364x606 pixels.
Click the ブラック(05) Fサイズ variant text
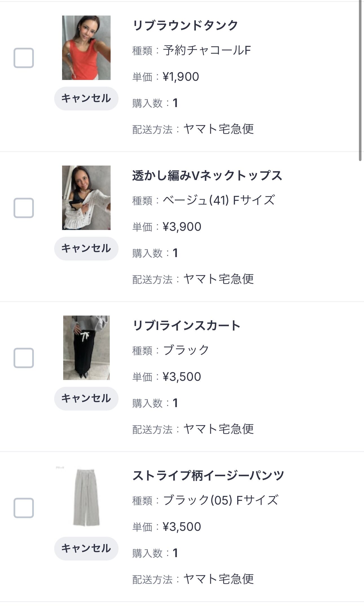(x=221, y=500)
